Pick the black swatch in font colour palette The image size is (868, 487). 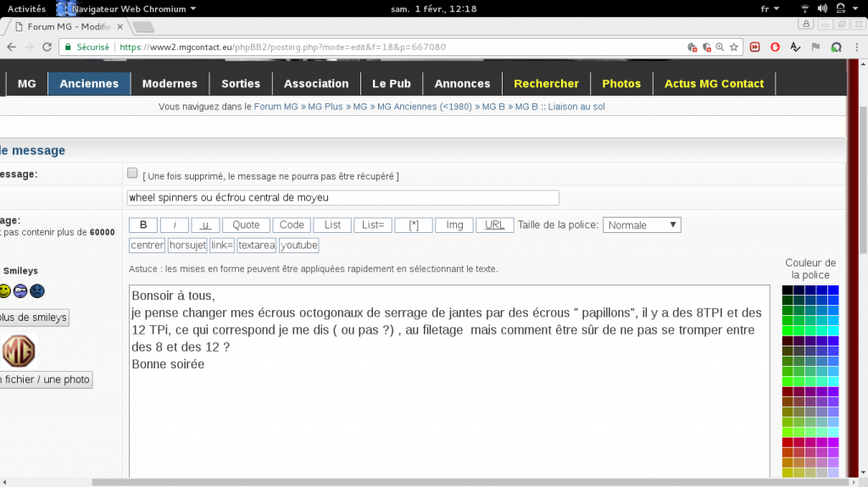coord(787,290)
